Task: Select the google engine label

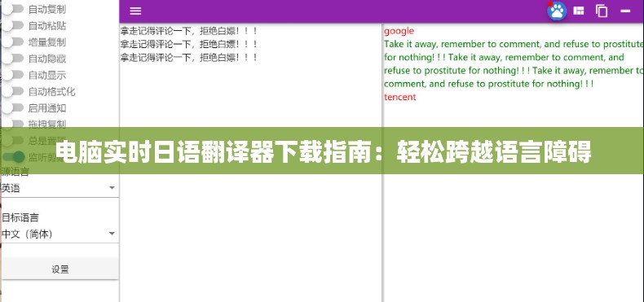Action: pos(399,31)
